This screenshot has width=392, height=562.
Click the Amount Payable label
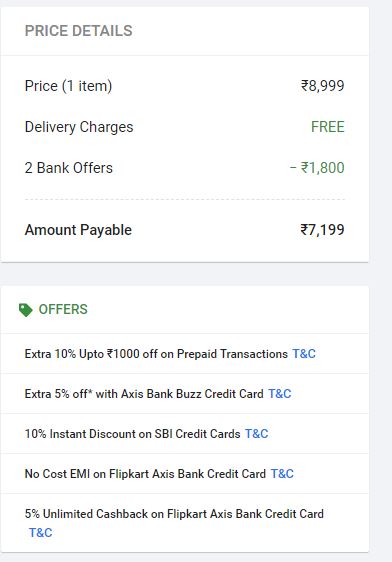coord(78,230)
